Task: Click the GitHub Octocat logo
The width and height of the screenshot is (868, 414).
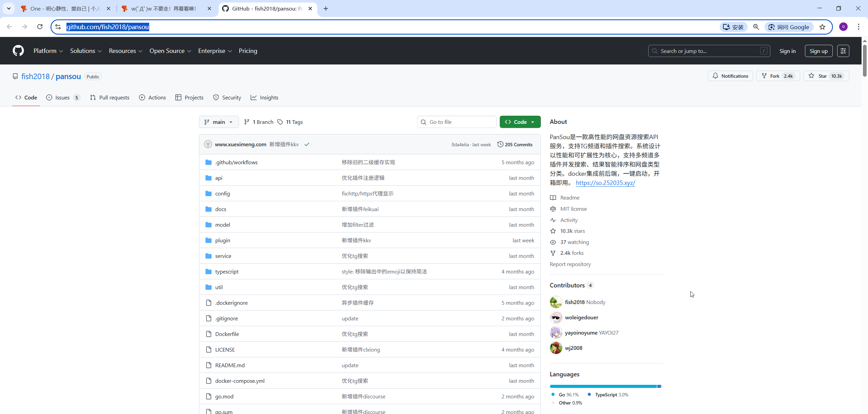Action: tap(18, 51)
